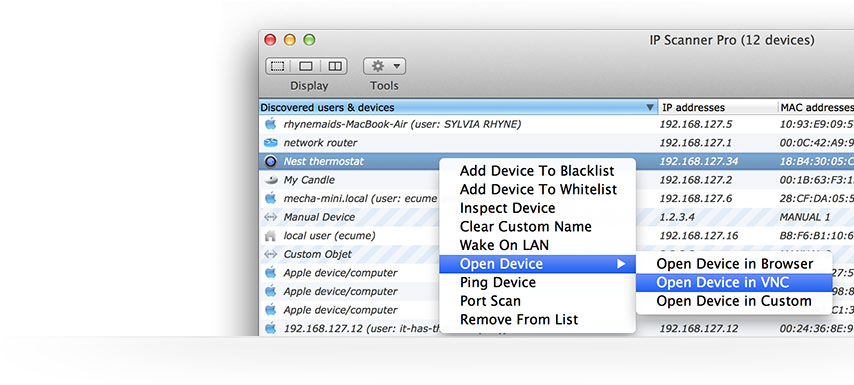Choose Add Device To Whitelist
854x385 pixels.
pos(537,190)
